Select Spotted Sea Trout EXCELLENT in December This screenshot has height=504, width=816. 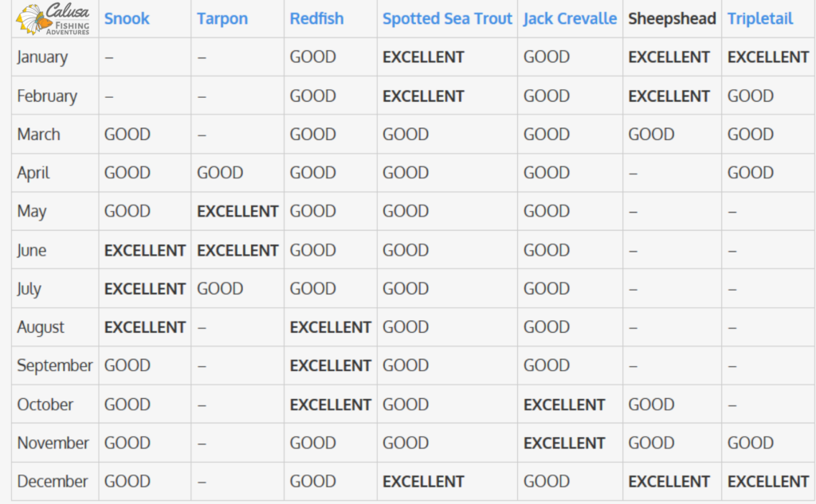point(423,482)
